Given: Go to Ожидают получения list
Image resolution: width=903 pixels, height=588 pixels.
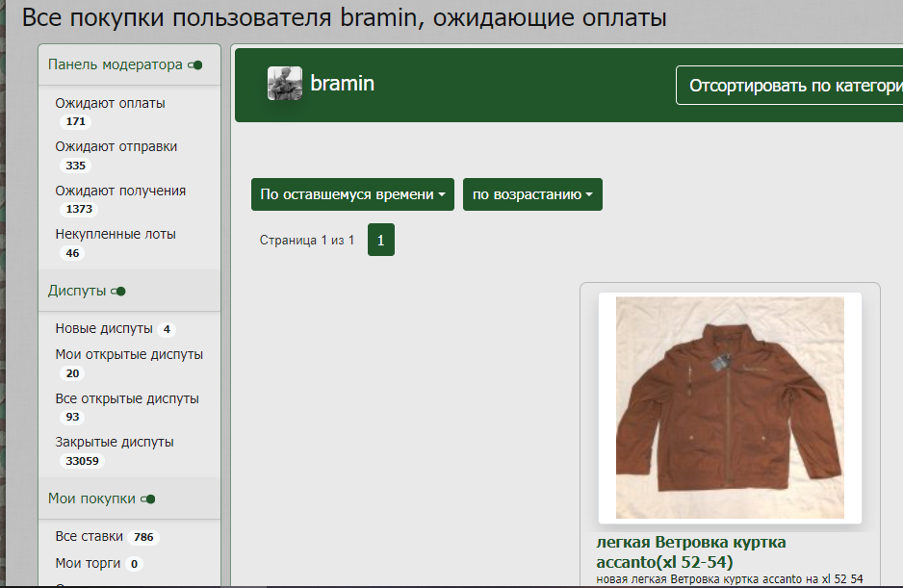Looking at the screenshot, I should (x=120, y=191).
